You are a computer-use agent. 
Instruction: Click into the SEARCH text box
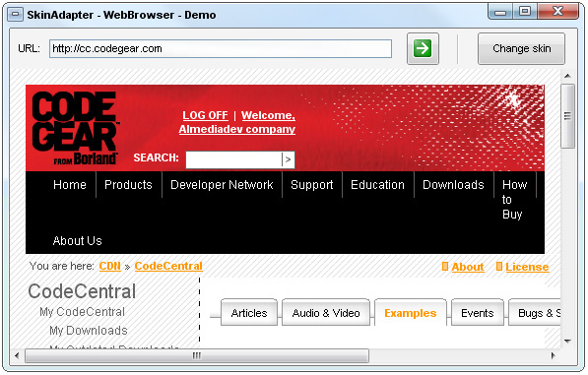(233, 160)
